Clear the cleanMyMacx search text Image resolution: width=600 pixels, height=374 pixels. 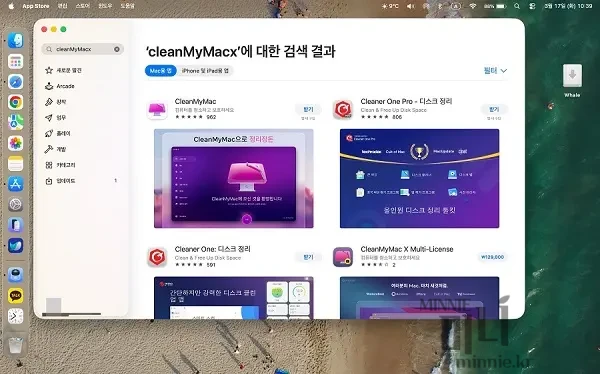[117, 49]
